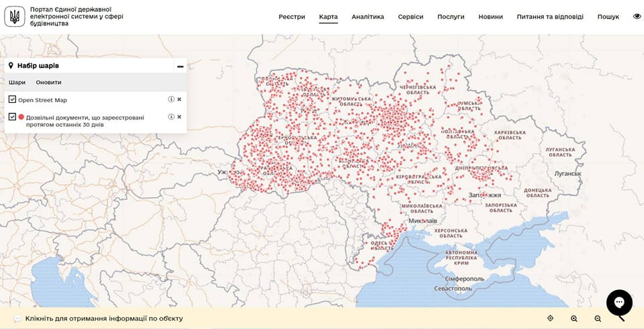This screenshot has height=329, width=644.
Task: Open the chat support bubble
Action: click(x=619, y=303)
